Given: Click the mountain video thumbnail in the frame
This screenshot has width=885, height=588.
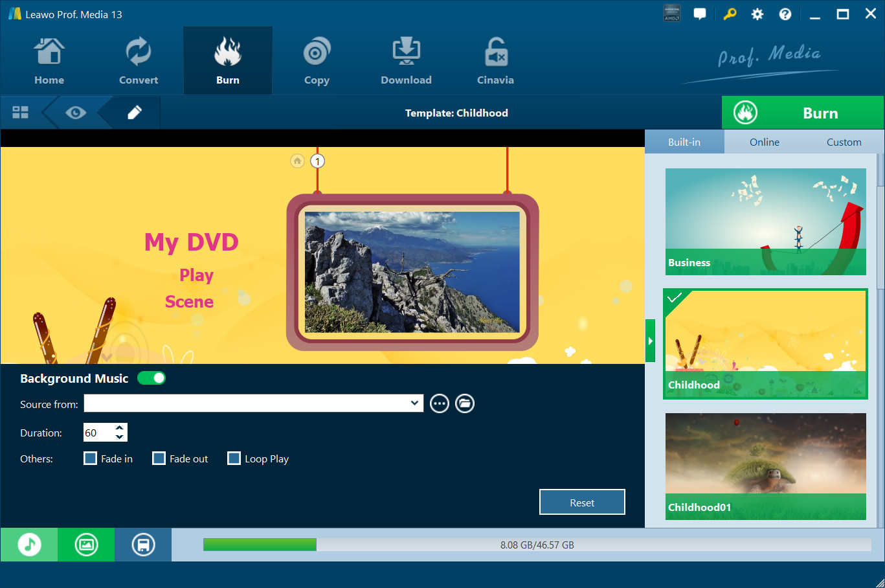Looking at the screenshot, I should (412, 272).
